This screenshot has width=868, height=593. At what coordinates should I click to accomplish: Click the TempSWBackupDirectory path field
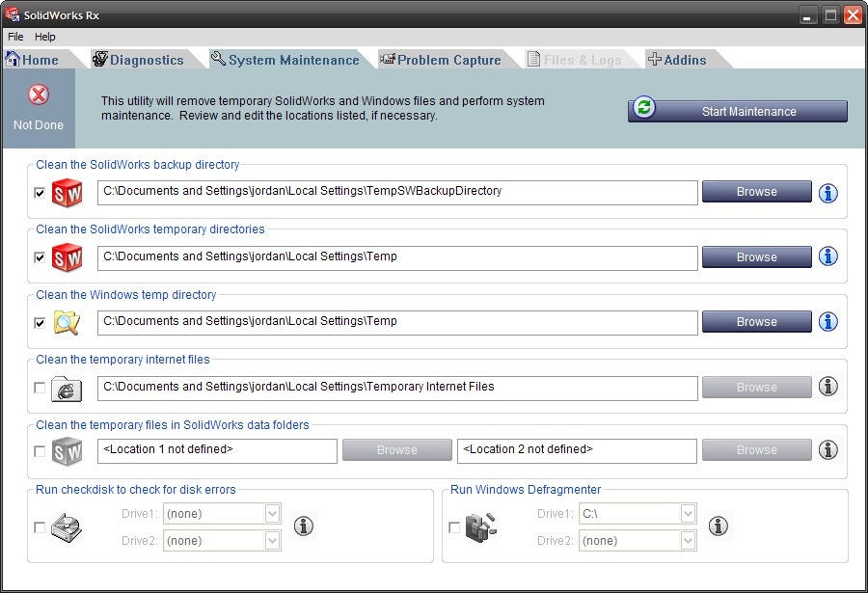point(397,192)
